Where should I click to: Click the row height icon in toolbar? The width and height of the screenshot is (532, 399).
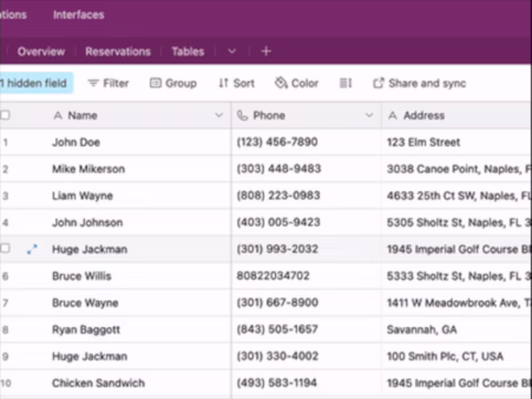point(346,83)
